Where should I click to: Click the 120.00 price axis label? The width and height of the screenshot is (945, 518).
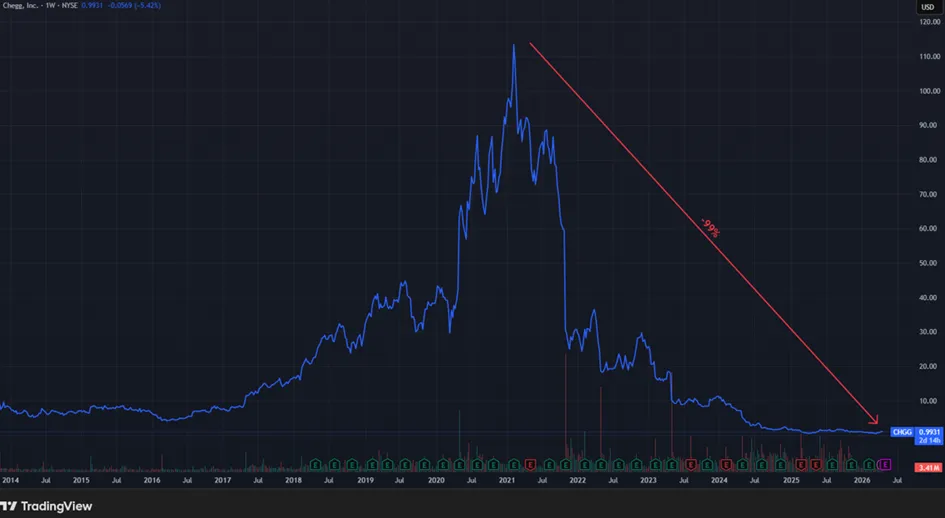click(930, 22)
